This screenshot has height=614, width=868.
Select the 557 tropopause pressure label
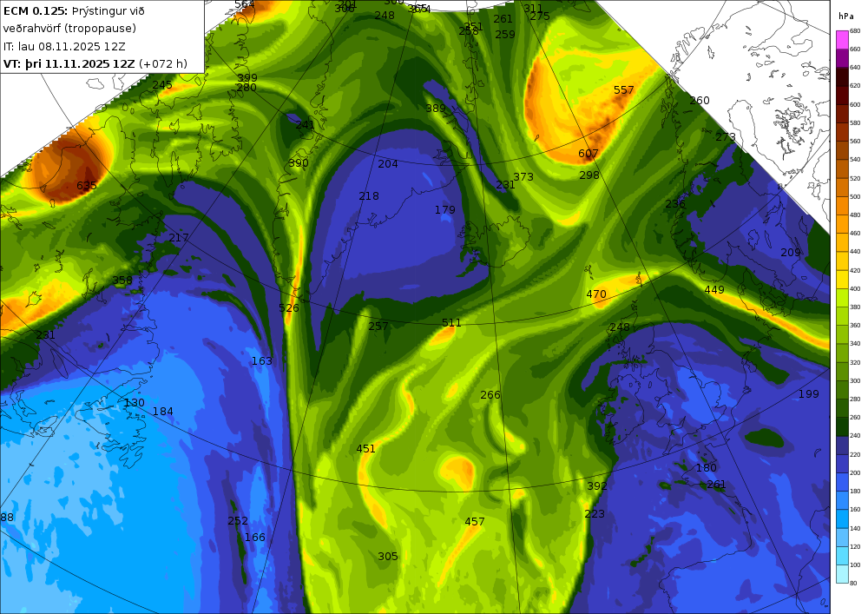623,89
